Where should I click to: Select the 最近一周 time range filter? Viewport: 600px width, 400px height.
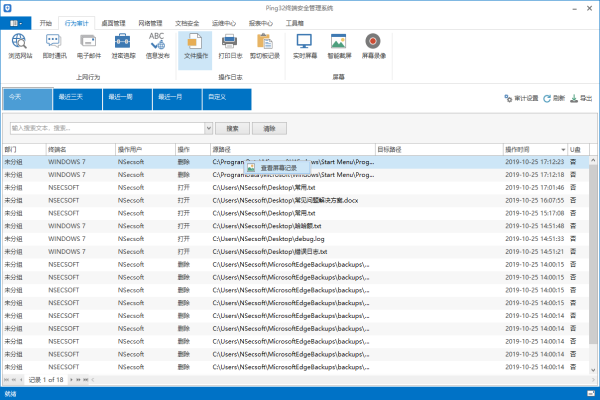click(x=127, y=100)
